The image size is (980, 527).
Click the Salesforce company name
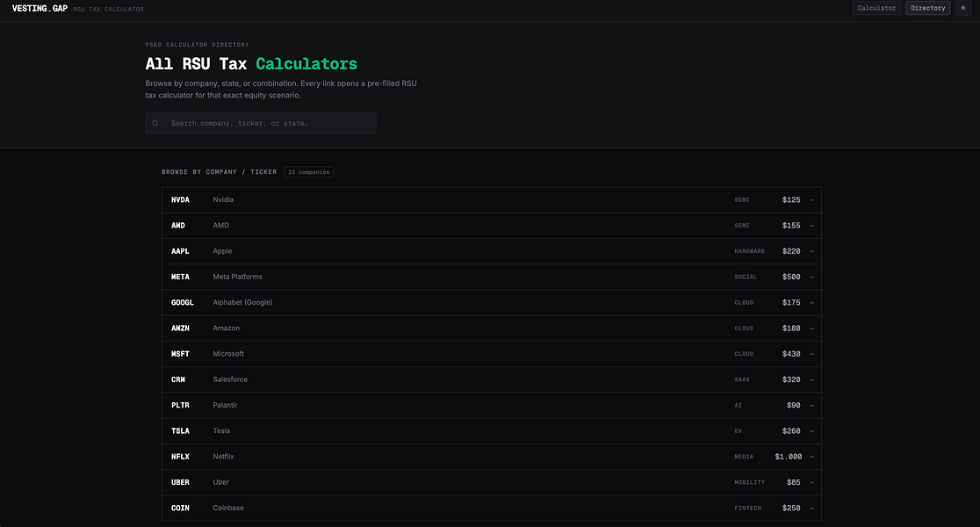tap(230, 379)
